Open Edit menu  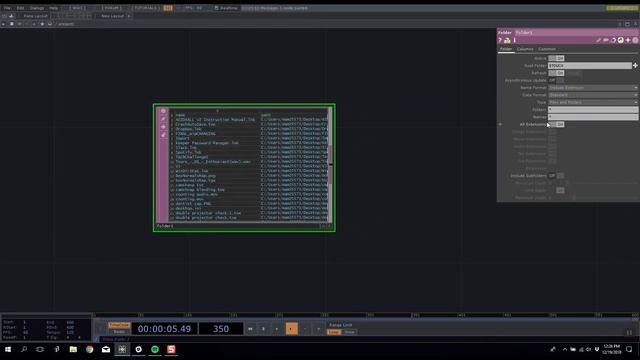(20, 8)
